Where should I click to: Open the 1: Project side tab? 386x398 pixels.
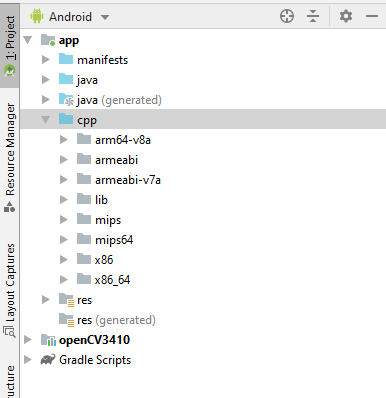10,46
